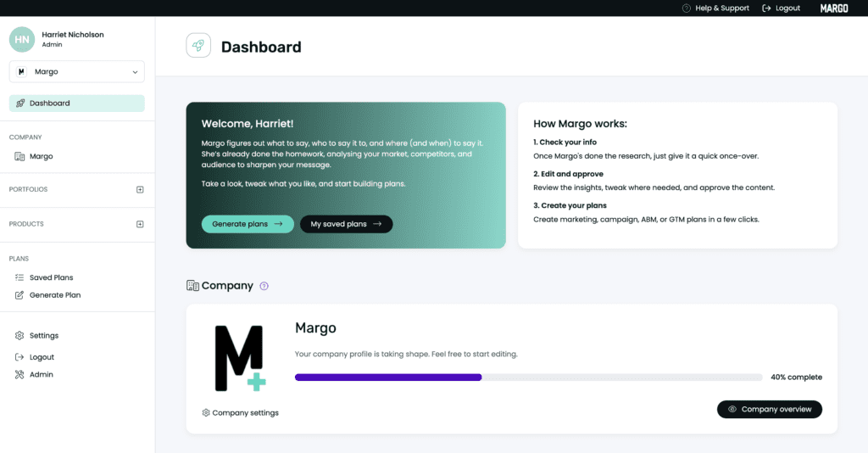
Task: Click the '1. Check your info' step
Action: [x=565, y=143]
